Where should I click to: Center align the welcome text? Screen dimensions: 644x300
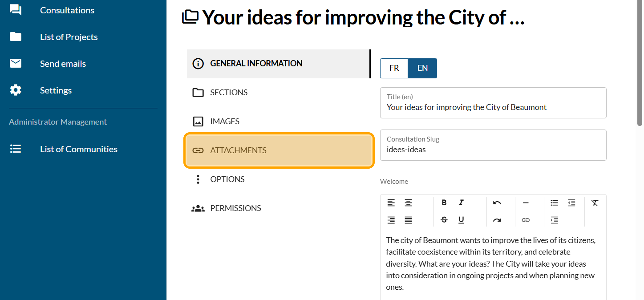click(x=408, y=203)
